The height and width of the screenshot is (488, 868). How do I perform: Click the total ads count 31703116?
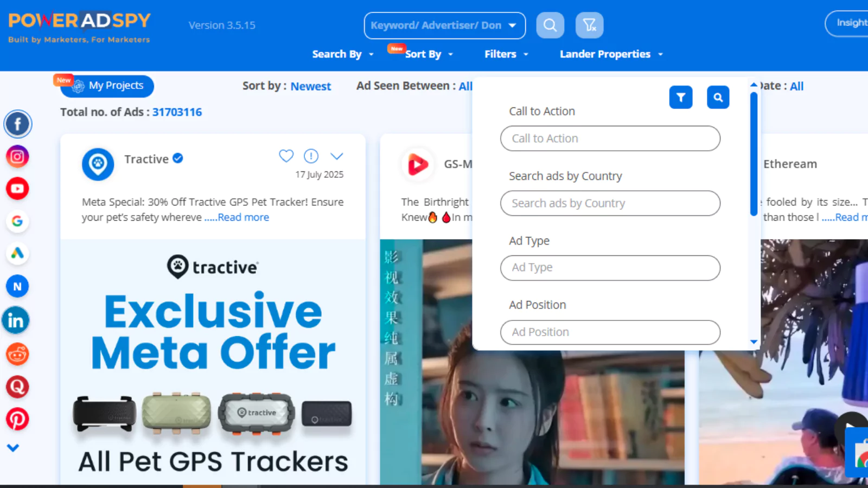(177, 112)
